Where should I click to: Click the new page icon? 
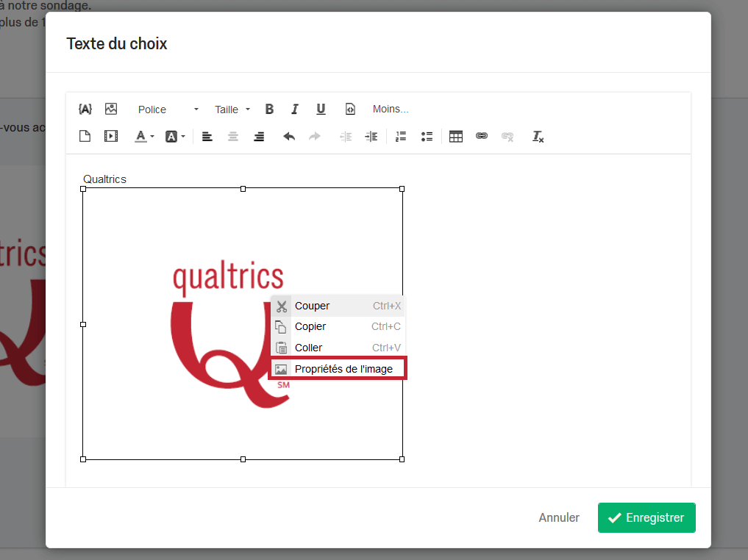click(x=85, y=136)
